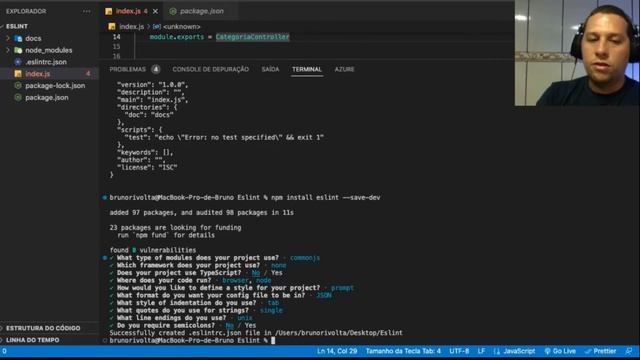640x360 pixels.
Task: Click the problems count badge 4
Action: [156, 69]
